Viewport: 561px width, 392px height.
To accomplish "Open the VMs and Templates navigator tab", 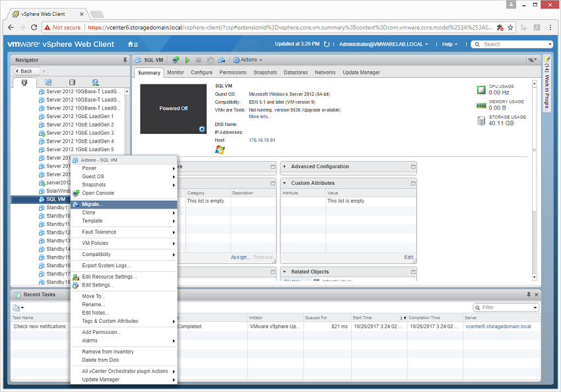I will (48, 82).
